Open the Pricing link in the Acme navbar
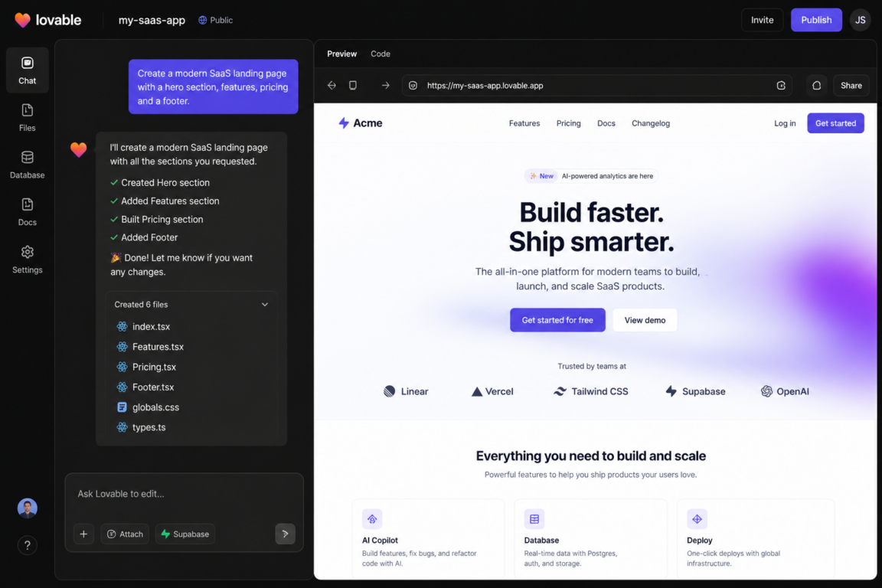The width and height of the screenshot is (882, 588). click(568, 123)
